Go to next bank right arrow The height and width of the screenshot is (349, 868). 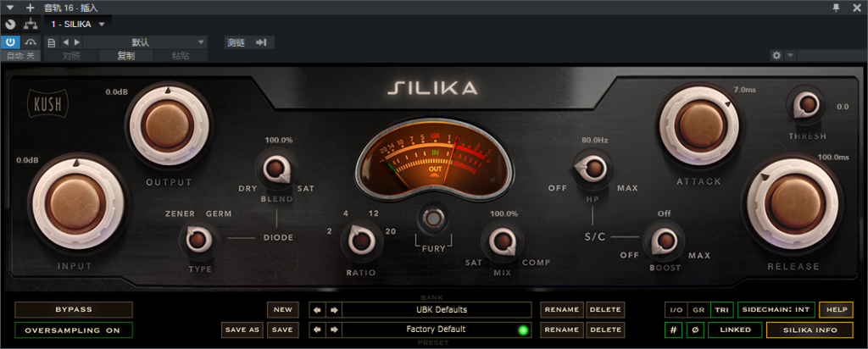click(x=334, y=310)
